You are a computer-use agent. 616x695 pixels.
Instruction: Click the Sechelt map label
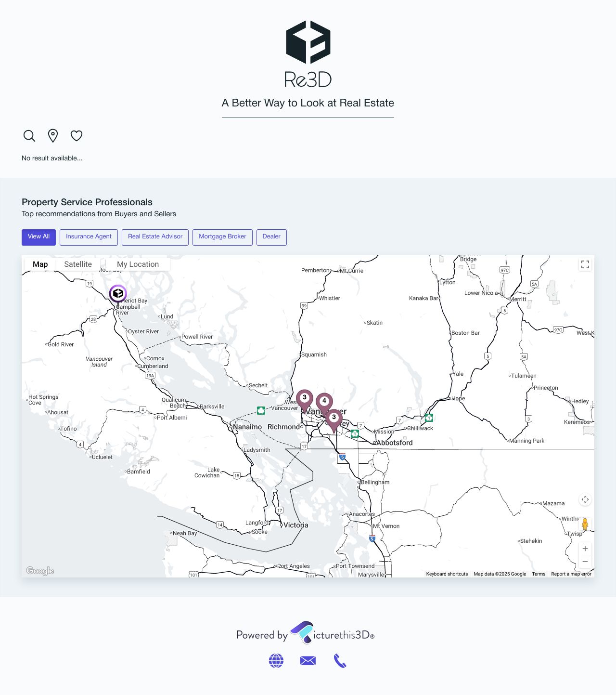tap(258, 385)
